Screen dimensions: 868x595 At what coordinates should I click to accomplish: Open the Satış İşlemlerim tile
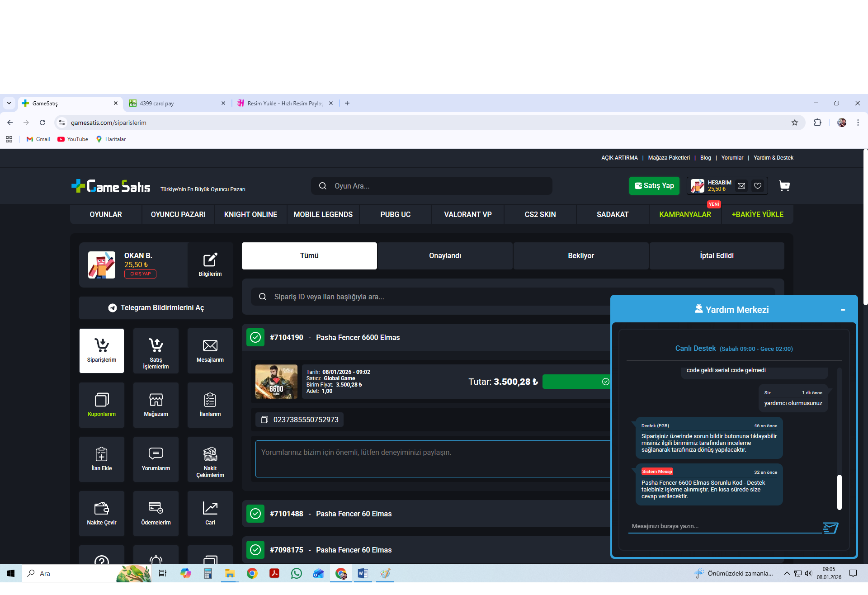[156, 351]
